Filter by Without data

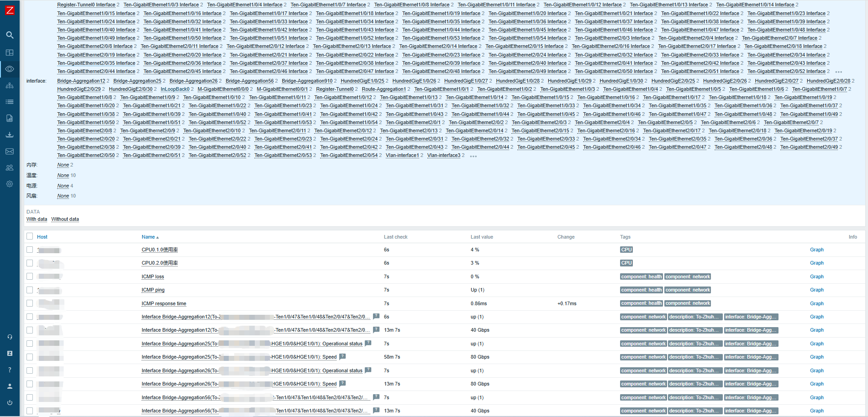tap(65, 219)
